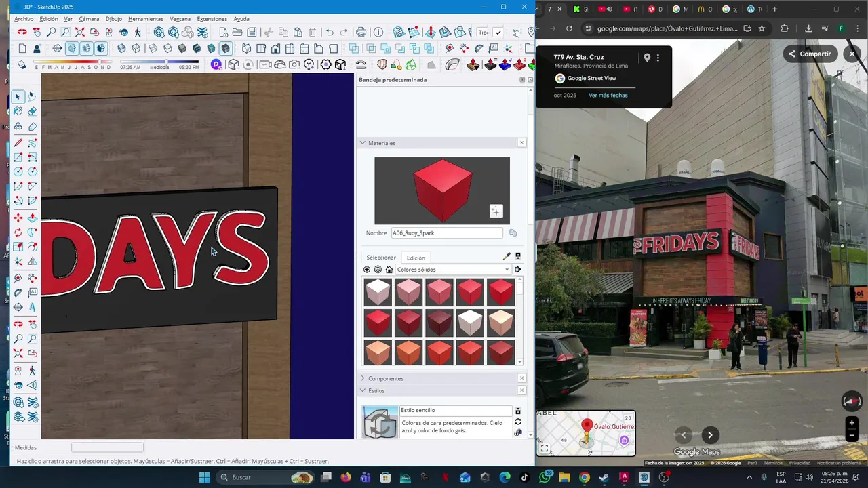The height and width of the screenshot is (488, 868).
Task: Click the create material icon on preview
Action: coord(496,211)
